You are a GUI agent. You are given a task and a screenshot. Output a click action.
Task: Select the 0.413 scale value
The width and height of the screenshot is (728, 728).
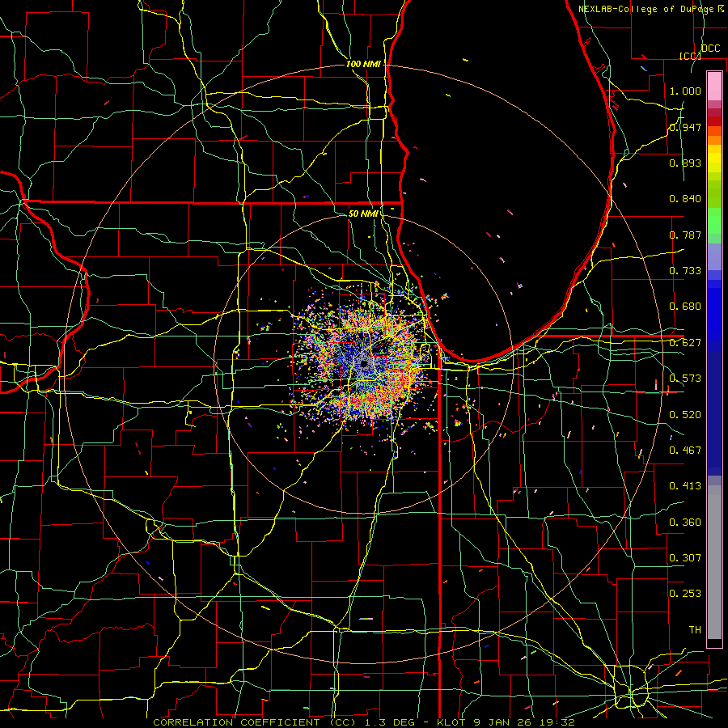coord(685,486)
